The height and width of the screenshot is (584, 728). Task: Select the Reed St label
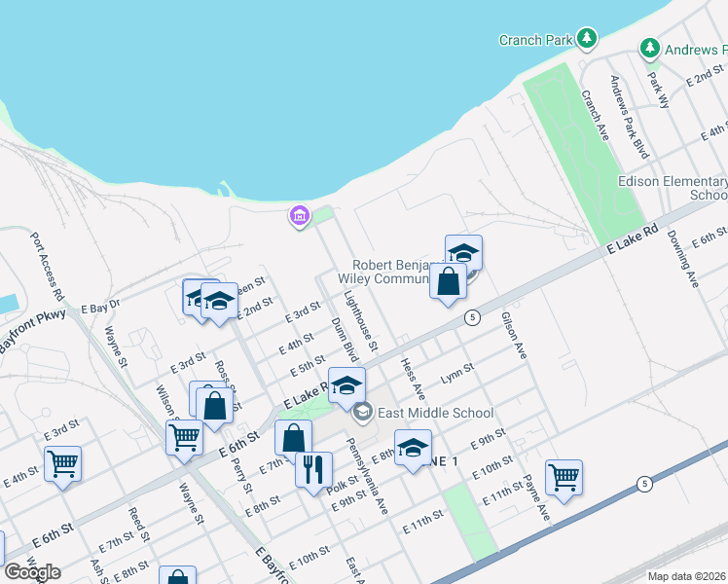139,525
